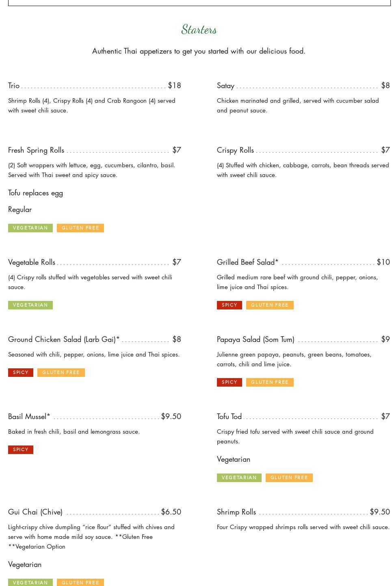Click the Spicy tag under Basil Mussel

[21, 450]
